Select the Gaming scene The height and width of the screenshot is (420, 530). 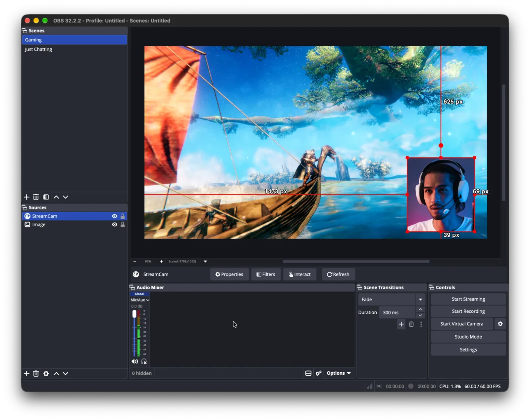pos(75,40)
